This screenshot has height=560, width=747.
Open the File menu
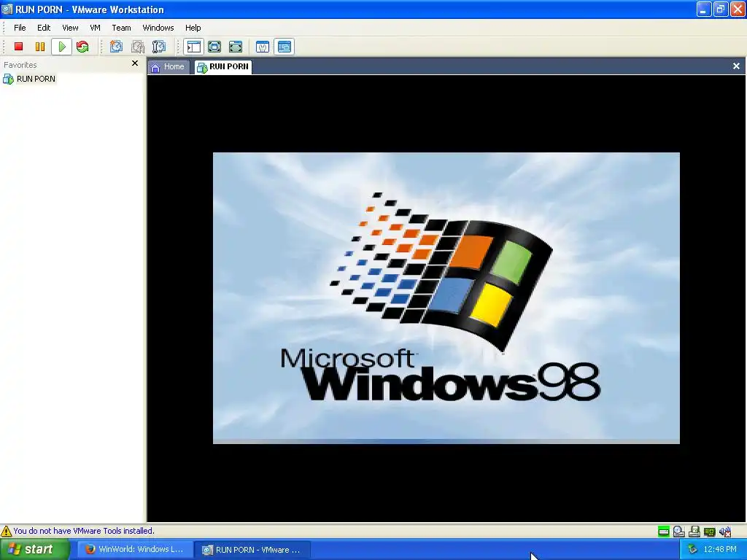20,28
